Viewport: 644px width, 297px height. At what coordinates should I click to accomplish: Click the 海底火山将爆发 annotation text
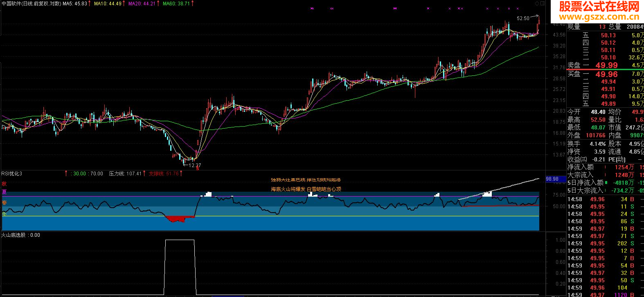288,189
